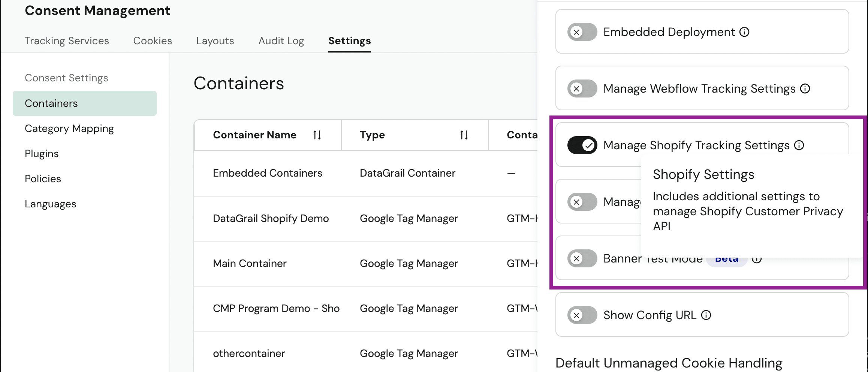Screen dimensions: 868x372
Task: Disable the Manage Shopify Tracking Settings toggle
Action: coord(582,145)
